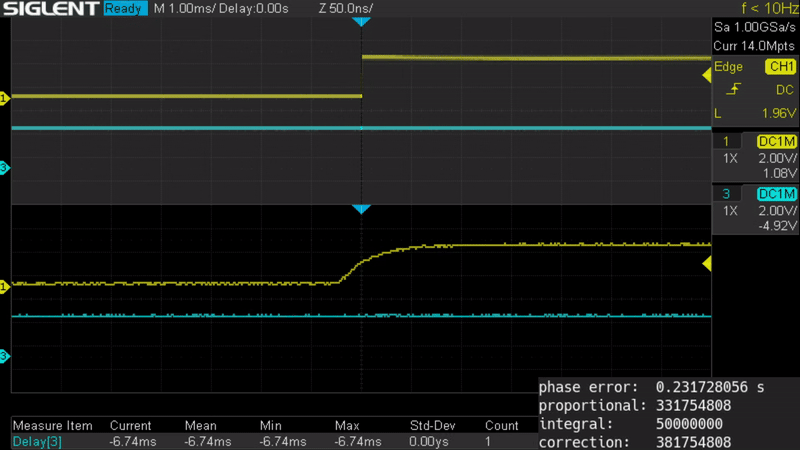The height and width of the screenshot is (450, 800).
Task: Select channel 1 ground marker in main window
Action: (x=4, y=98)
